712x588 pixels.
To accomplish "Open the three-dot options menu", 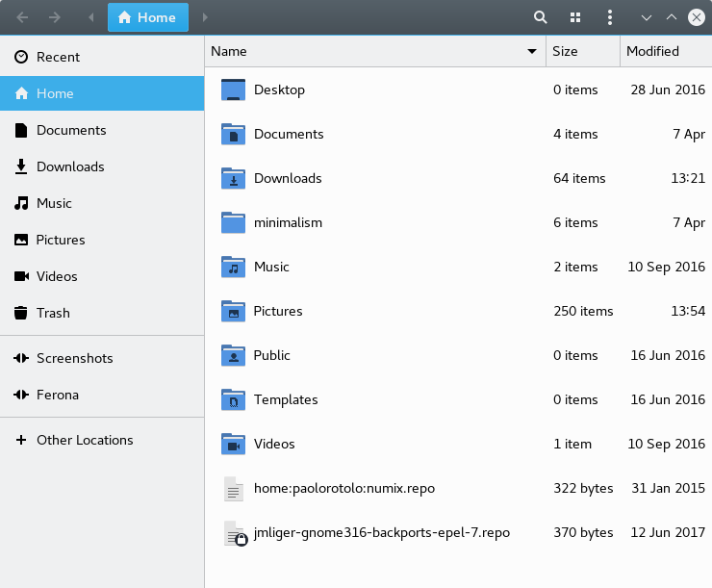I will tap(609, 17).
